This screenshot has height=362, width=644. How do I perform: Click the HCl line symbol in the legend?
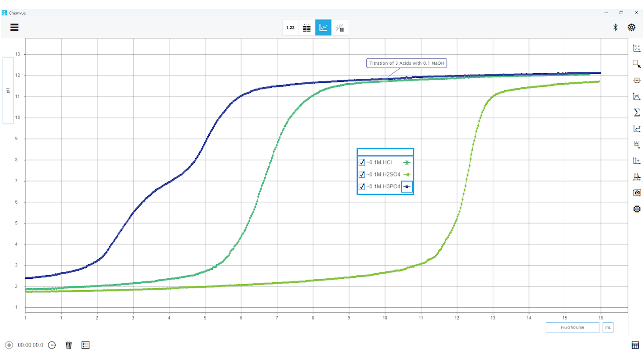point(406,162)
